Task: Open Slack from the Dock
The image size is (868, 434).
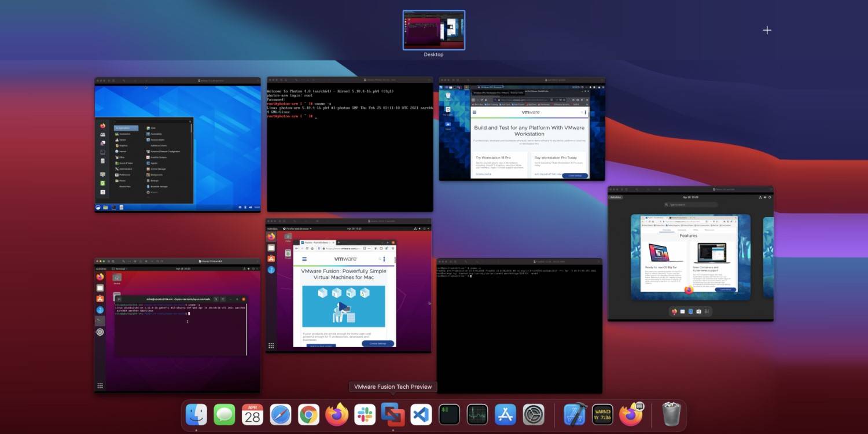Action: click(x=365, y=414)
